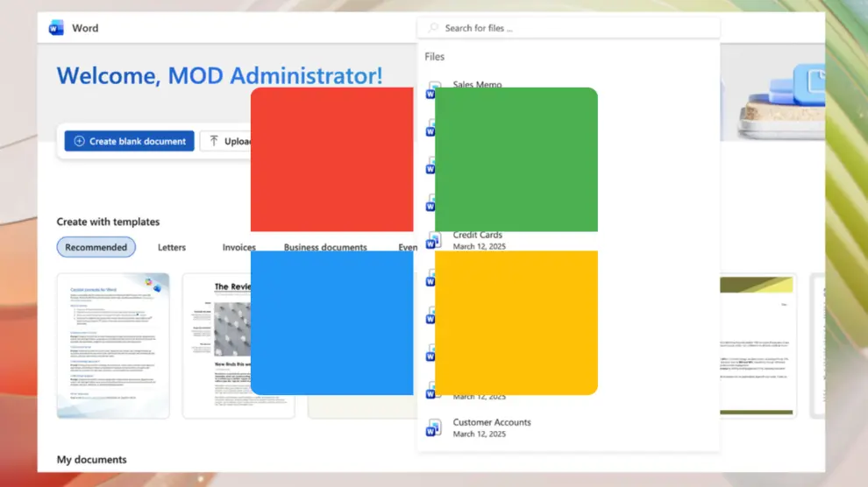Click the Welcome, MOD Administrator heading
Image resolution: width=868 pixels, height=487 pixels.
tap(219, 75)
